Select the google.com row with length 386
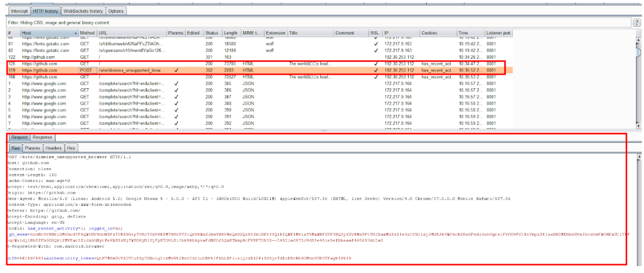Screen dimensions: 644x273 click(x=259, y=90)
